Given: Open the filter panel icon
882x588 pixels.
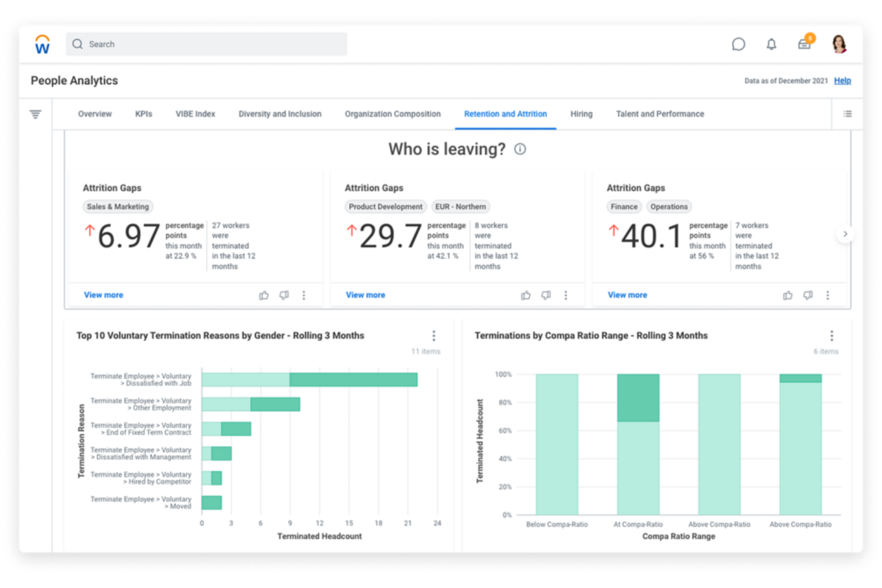Looking at the screenshot, I should coord(36,114).
